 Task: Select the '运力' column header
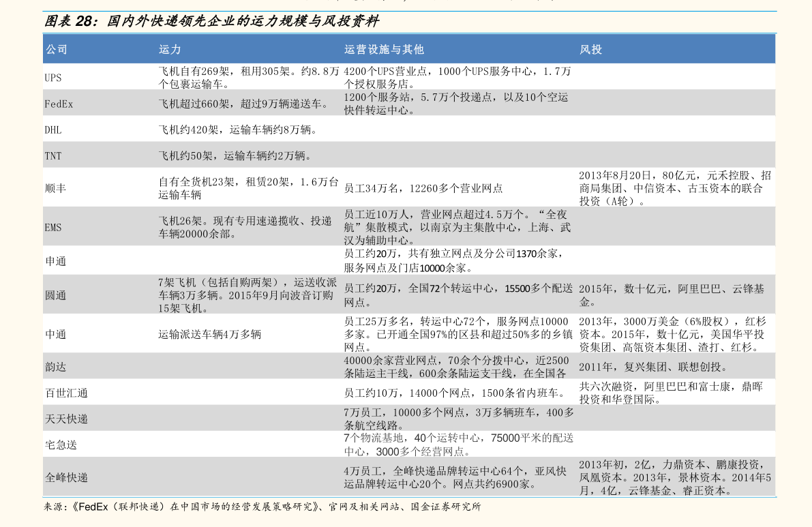point(170,50)
